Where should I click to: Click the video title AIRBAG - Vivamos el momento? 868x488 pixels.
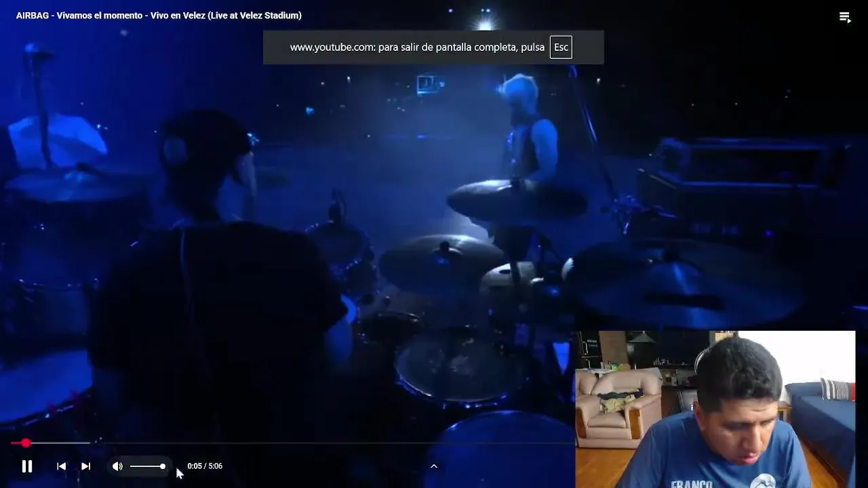[x=159, y=16]
